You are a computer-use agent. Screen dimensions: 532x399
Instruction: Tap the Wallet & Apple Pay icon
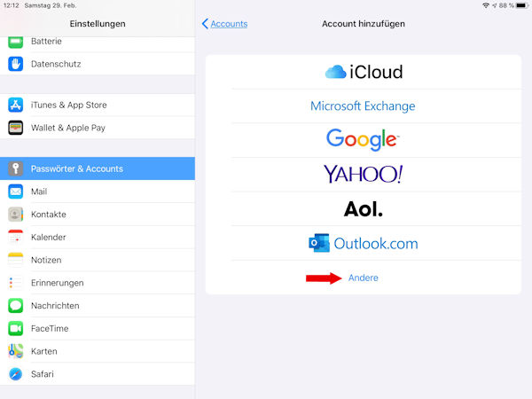pos(15,128)
